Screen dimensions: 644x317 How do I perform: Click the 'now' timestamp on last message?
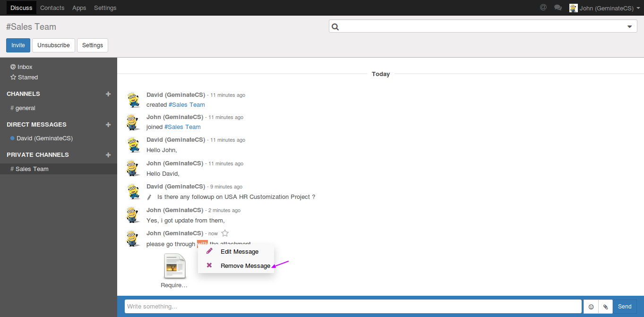click(x=213, y=233)
